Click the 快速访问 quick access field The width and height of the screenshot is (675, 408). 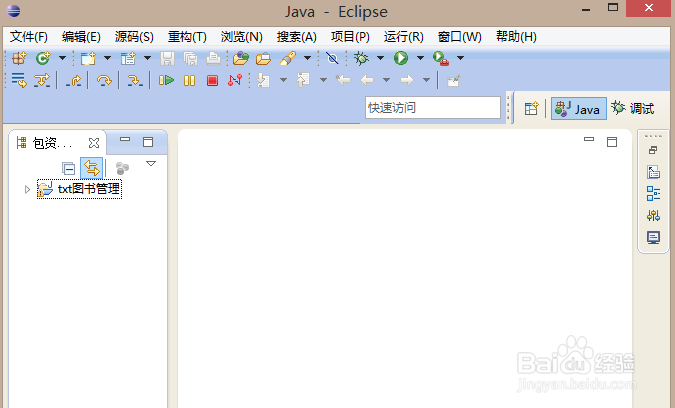point(433,108)
